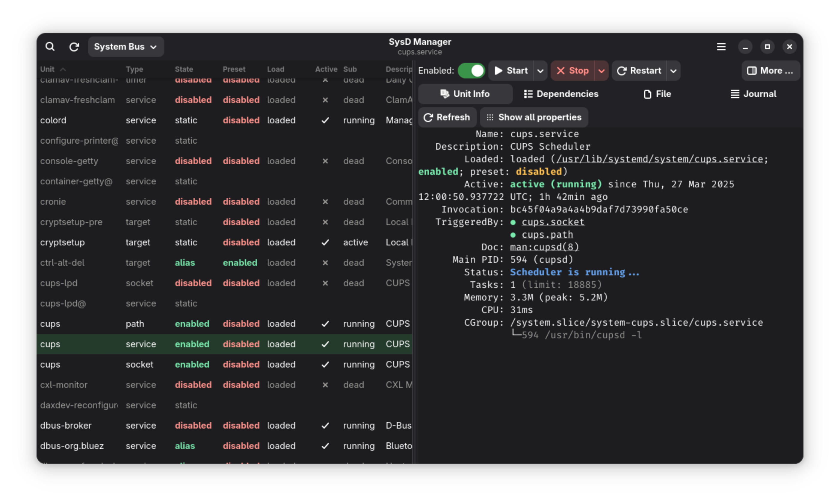840x504 pixels.
Task: Select the cryptsetup target row
Action: (x=224, y=242)
